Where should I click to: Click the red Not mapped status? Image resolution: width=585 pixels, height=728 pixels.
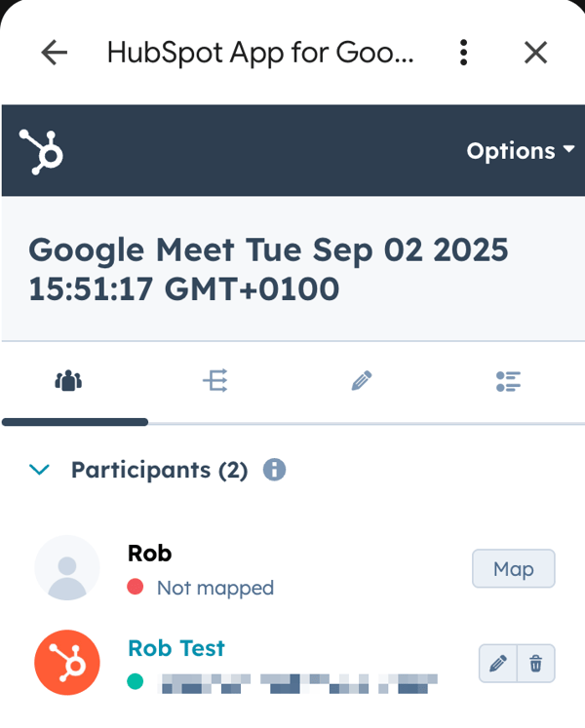pyautogui.click(x=200, y=588)
